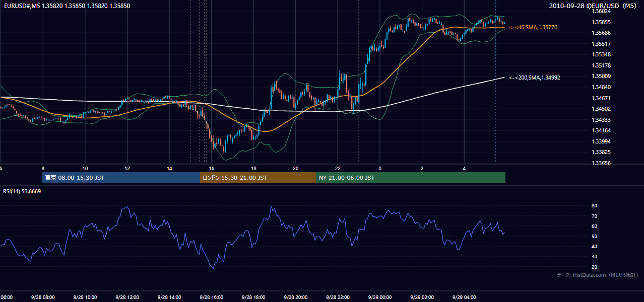
Task: Click the 1.36024 price axis value
Action: pos(601,12)
